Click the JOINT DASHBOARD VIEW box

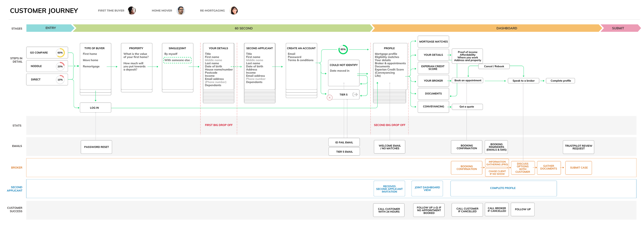pyautogui.click(x=427, y=189)
